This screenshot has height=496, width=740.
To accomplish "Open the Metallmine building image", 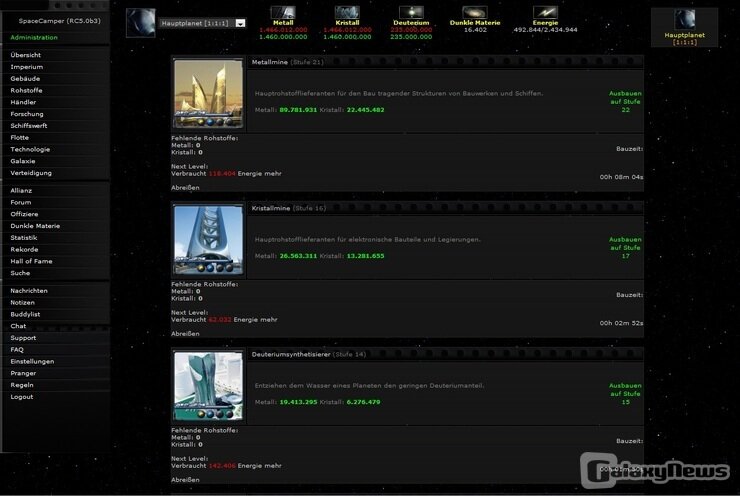I will point(208,93).
